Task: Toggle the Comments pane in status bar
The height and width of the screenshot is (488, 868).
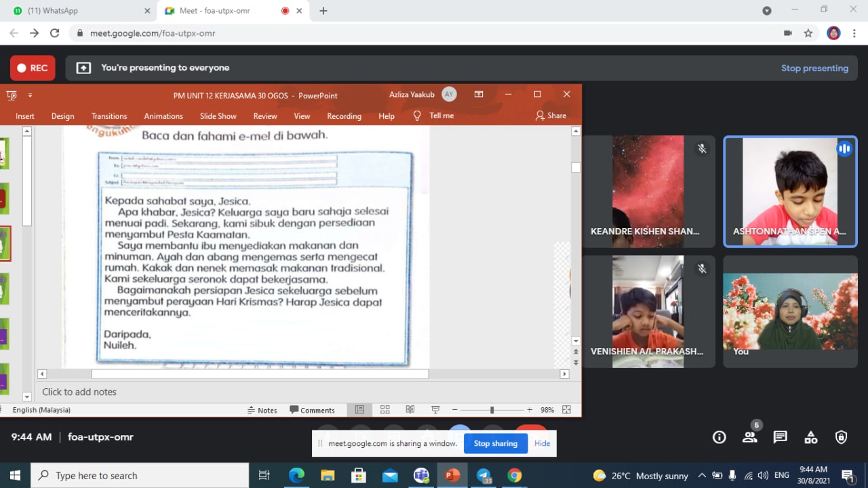Action: point(312,410)
